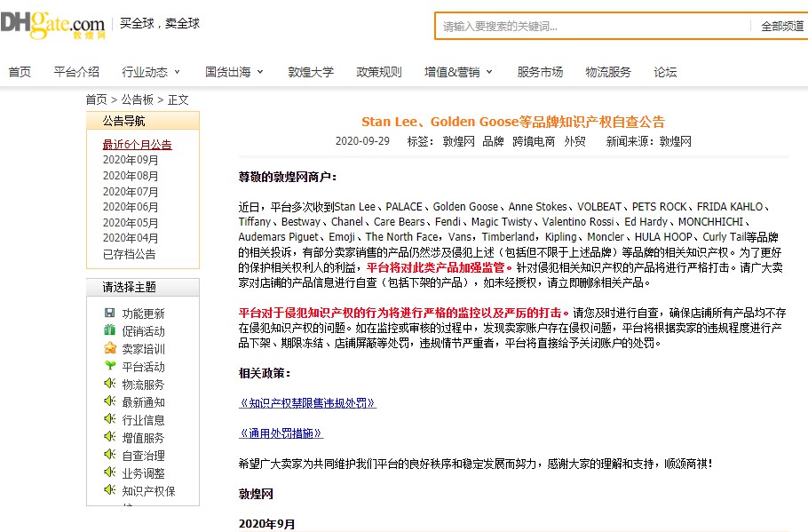808x532 pixels.
Task: Click the star icon beside 卖家培训
Action: (110, 348)
